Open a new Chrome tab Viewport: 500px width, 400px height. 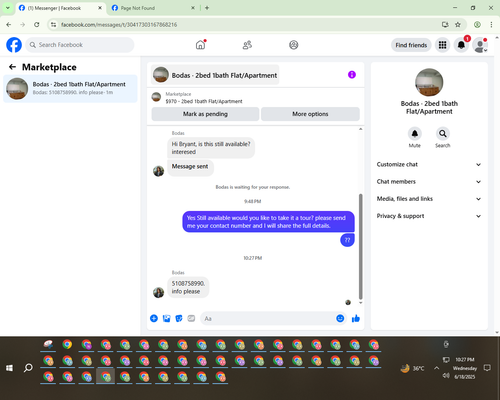point(207,8)
